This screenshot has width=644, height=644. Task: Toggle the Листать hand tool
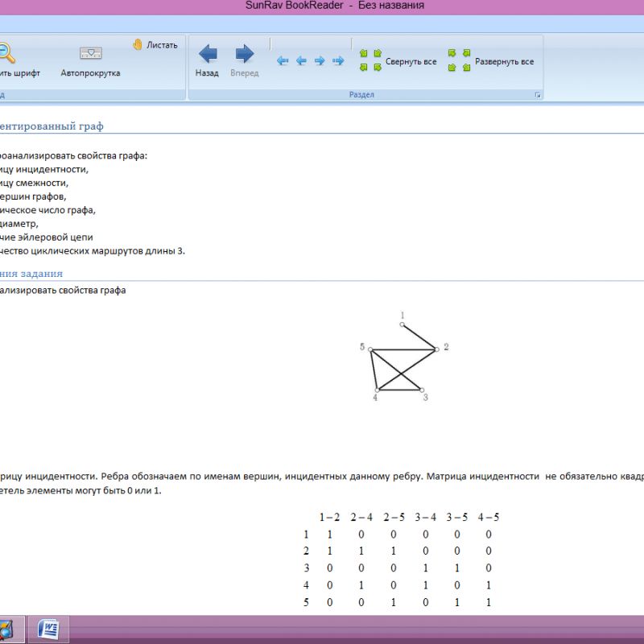tap(155, 45)
